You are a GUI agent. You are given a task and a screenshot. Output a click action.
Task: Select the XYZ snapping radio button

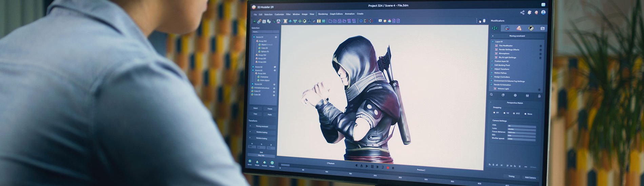514,113
